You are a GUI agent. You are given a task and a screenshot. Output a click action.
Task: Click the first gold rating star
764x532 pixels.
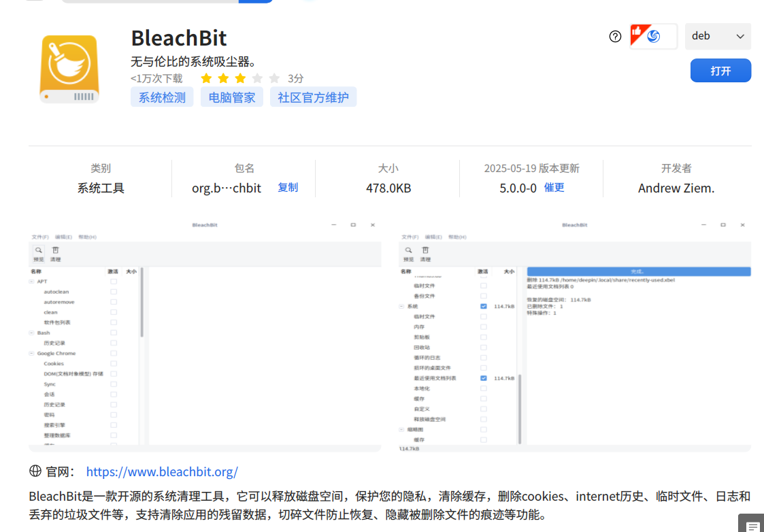click(x=206, y=78)
